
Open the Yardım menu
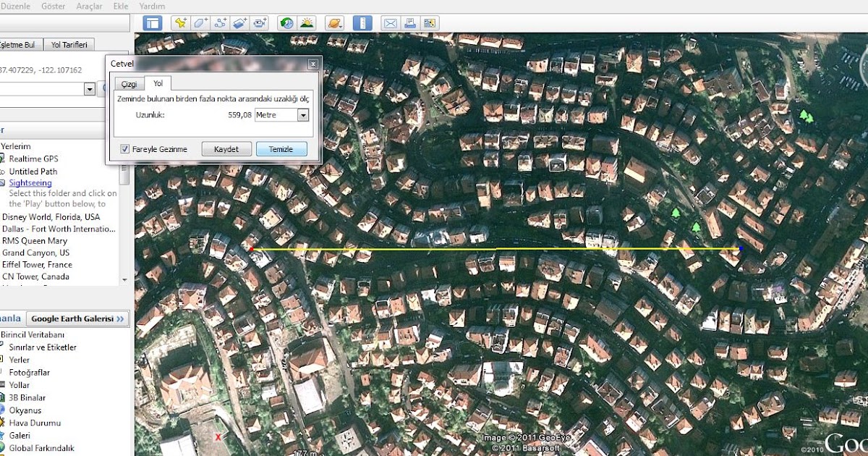pos(151,6)
